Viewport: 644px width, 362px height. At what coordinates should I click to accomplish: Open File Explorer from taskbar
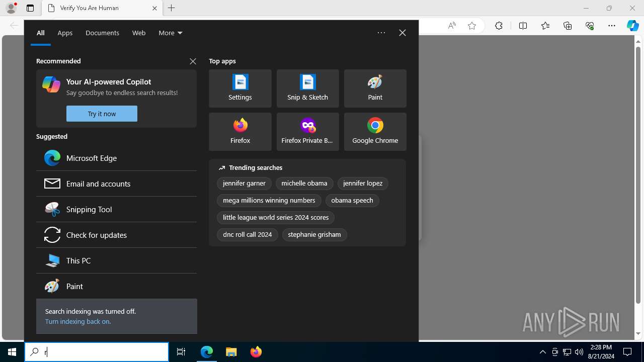231,352
